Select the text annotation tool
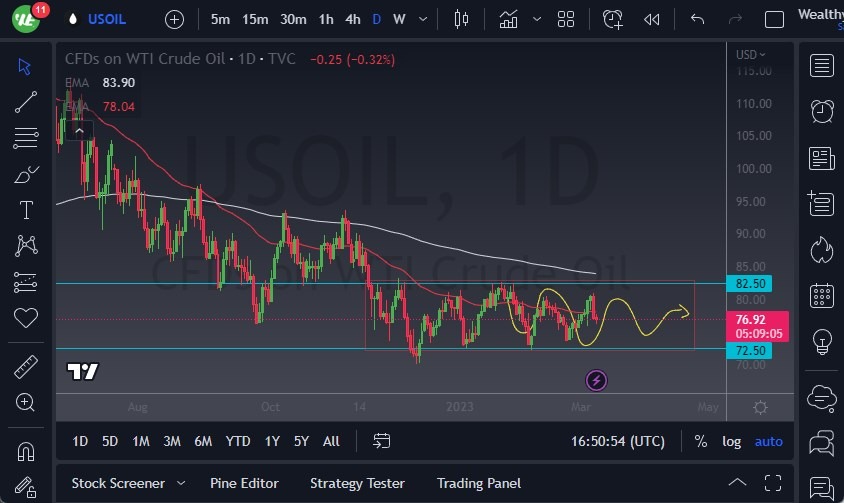Screen dimensions: 844x503 click(x=26, y=210)
